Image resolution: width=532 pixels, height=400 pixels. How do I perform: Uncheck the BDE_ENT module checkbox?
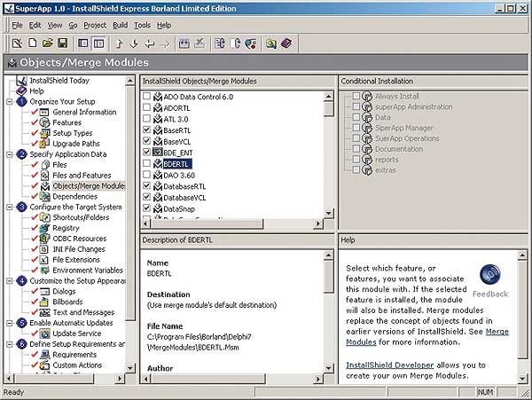coord(146,152)
